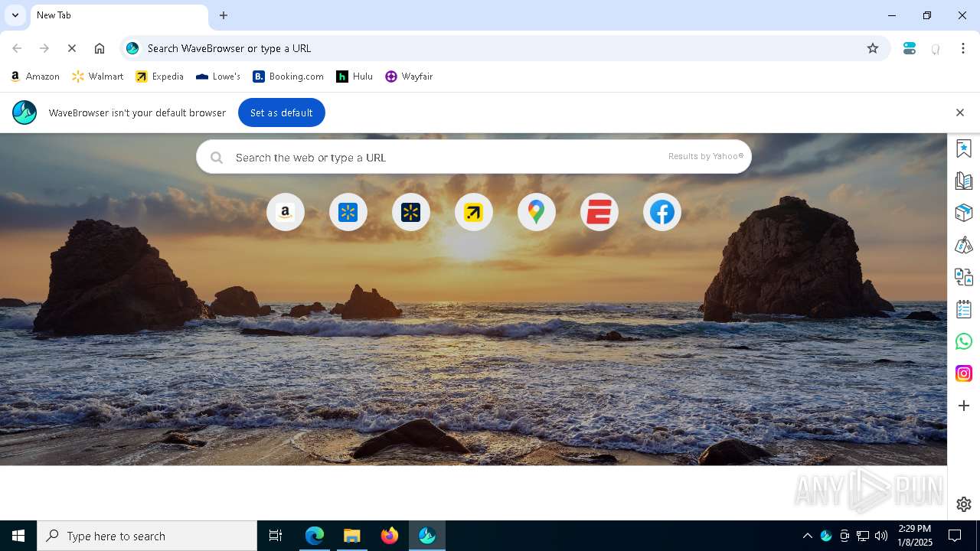Open the dark navy Walmart shortcut tile

point(411,212)
